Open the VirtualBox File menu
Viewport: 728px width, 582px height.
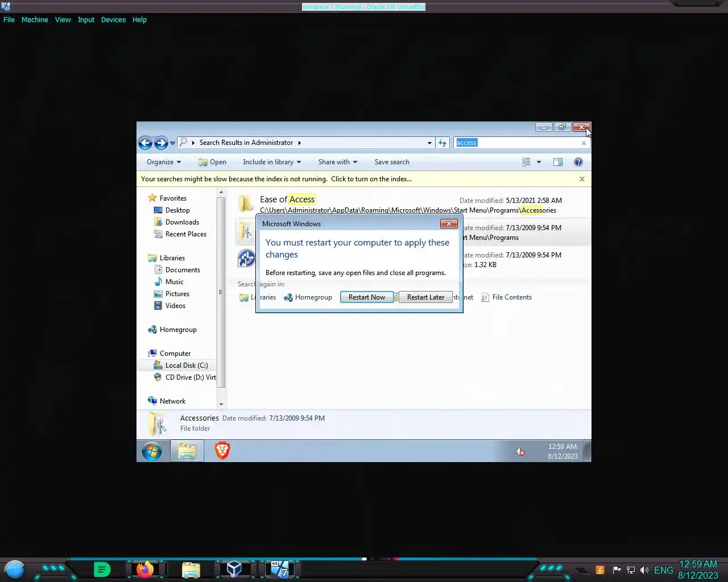click(9, 19)
